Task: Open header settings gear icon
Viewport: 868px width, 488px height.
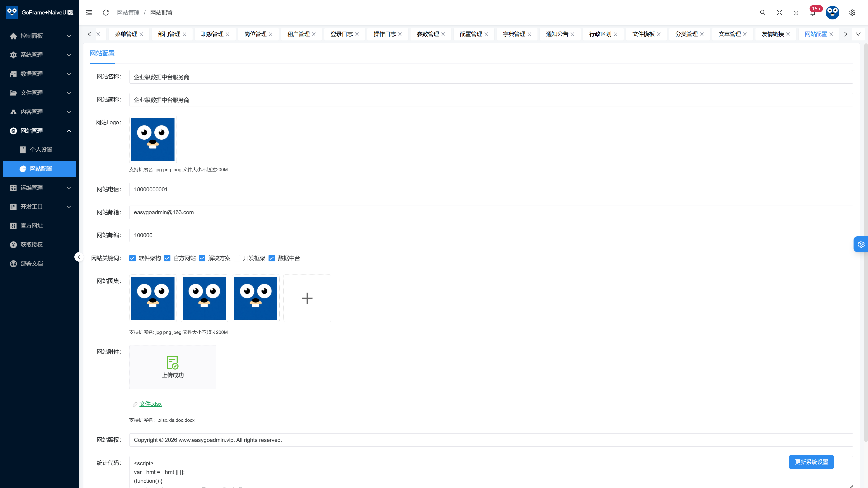Action: click(x=852, y=12)
